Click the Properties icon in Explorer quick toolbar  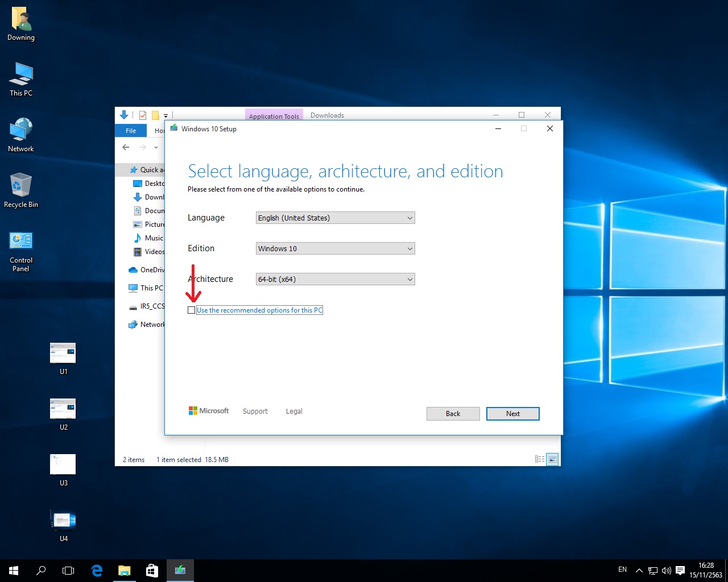(x=143, y=115)
